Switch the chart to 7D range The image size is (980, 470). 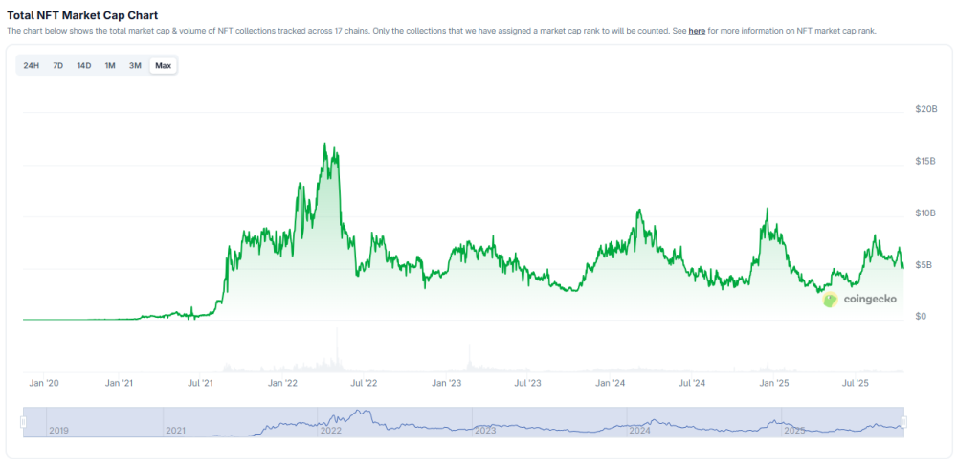[x=57, y=65]
